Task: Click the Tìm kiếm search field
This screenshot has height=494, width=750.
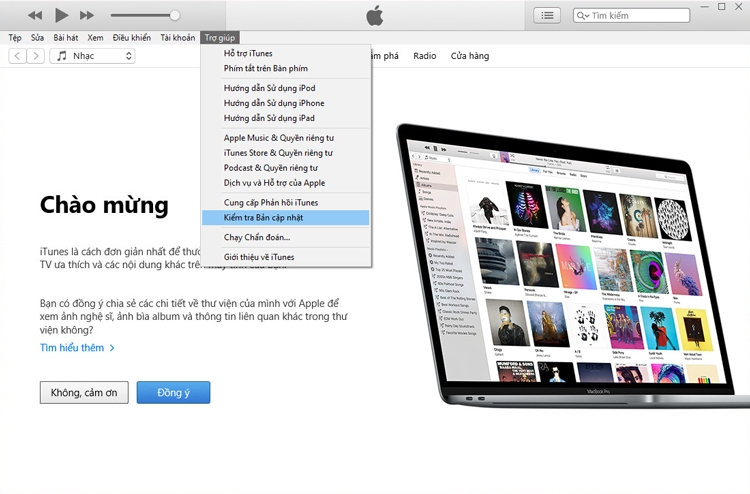Action: (631, 15)
